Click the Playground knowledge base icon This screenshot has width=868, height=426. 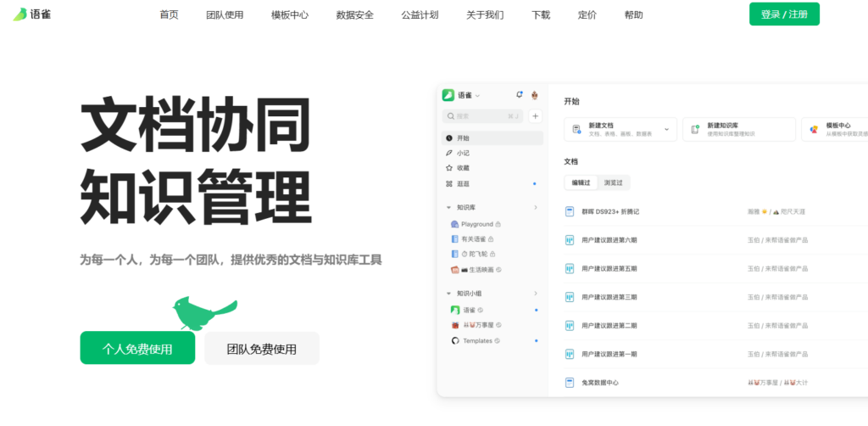point(454,224)
